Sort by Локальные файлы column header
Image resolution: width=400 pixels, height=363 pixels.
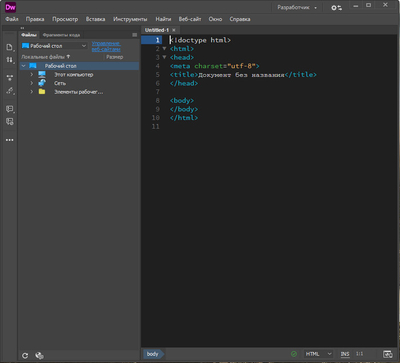coord(46,57)
